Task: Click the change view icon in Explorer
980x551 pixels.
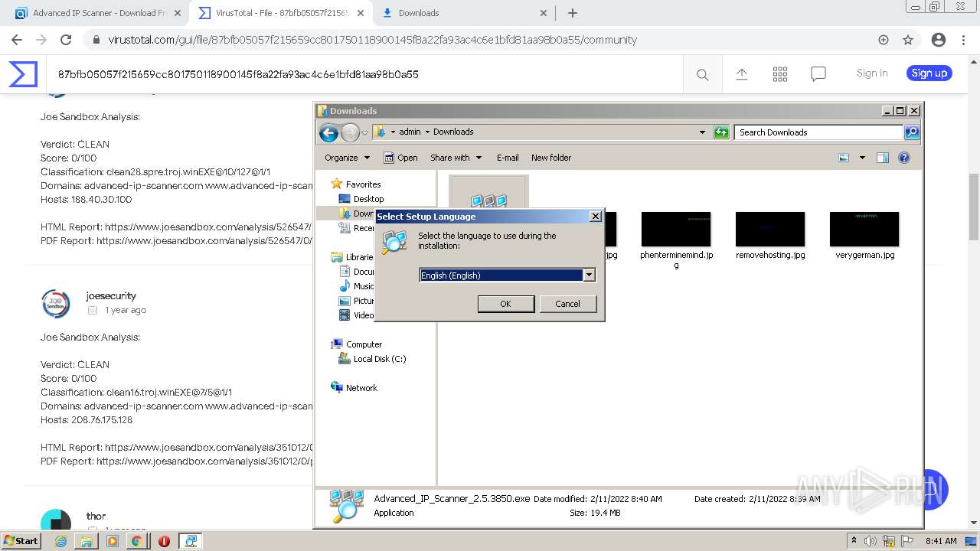Action: click(844, 158)
